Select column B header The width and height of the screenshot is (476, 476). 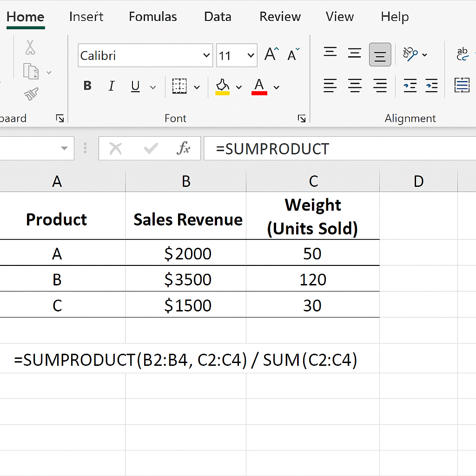click(186, 181)
